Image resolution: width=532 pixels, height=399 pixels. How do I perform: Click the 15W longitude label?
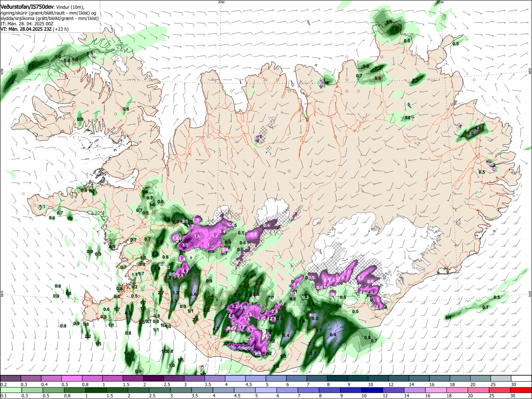tap(440, 2)
